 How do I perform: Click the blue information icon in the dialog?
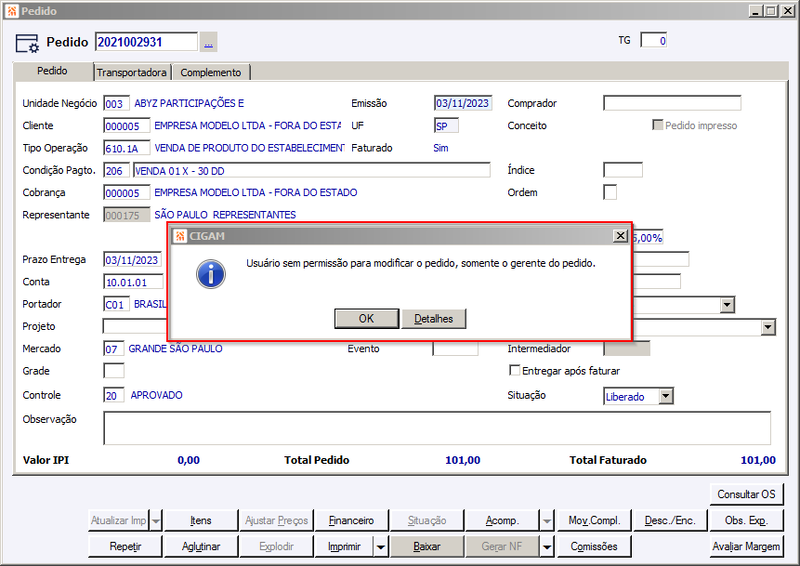pyautogui.click(x=211, y=275)
